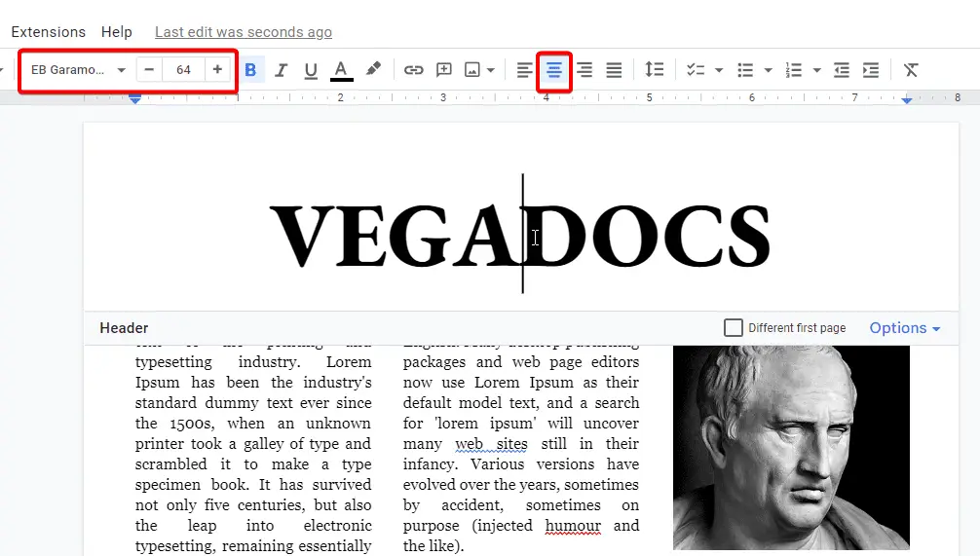The height and width of the screenshot is (556, 980).
Task: Click the left indent marker on ruler
Action: (135, 98)
